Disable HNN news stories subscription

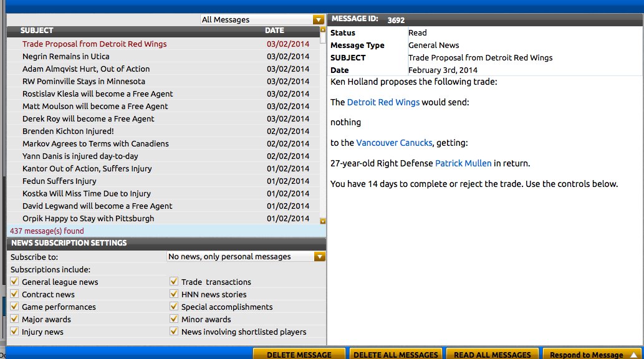(174, 295)
